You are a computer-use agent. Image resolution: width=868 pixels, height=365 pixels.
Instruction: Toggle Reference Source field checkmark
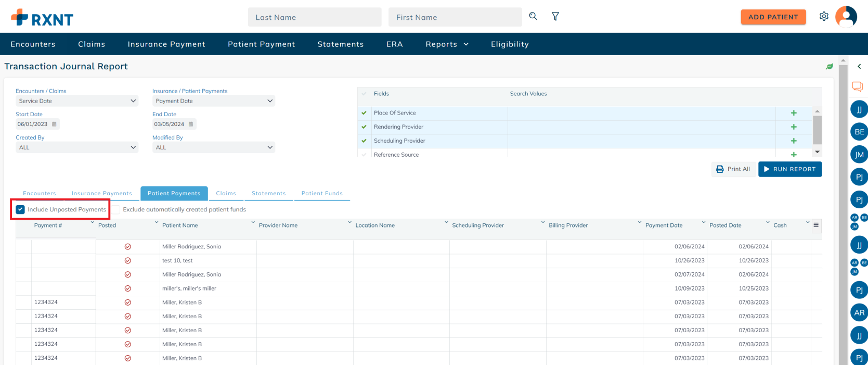click(364, 155)
